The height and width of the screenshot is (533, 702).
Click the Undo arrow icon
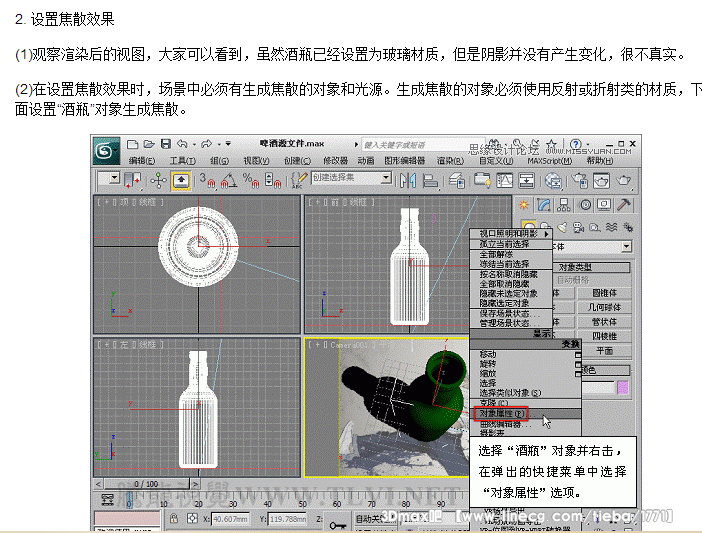pyautogui.click(x=182, y=144)
